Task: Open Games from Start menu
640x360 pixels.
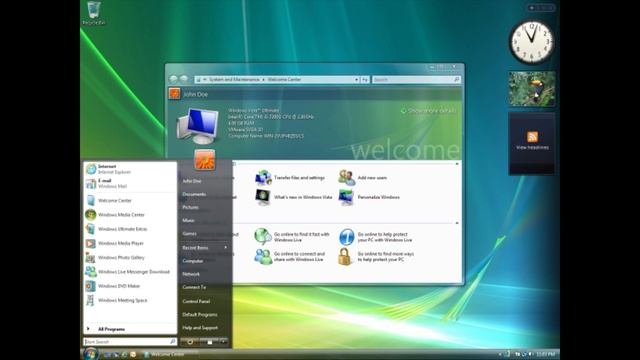Action: coord(189,233)
